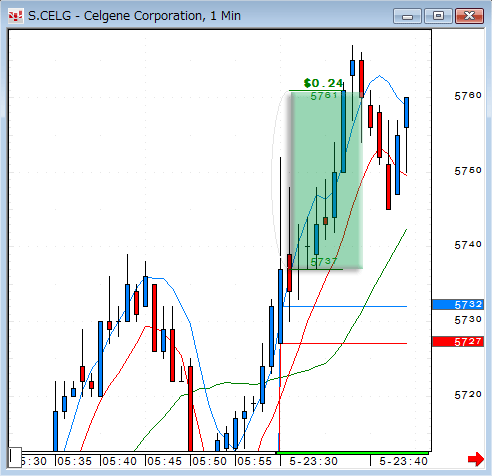The width and height of the screenshot is (492, 476).
Task: Click the 5-23:30 time axis label
Action: tap(313, 461)
